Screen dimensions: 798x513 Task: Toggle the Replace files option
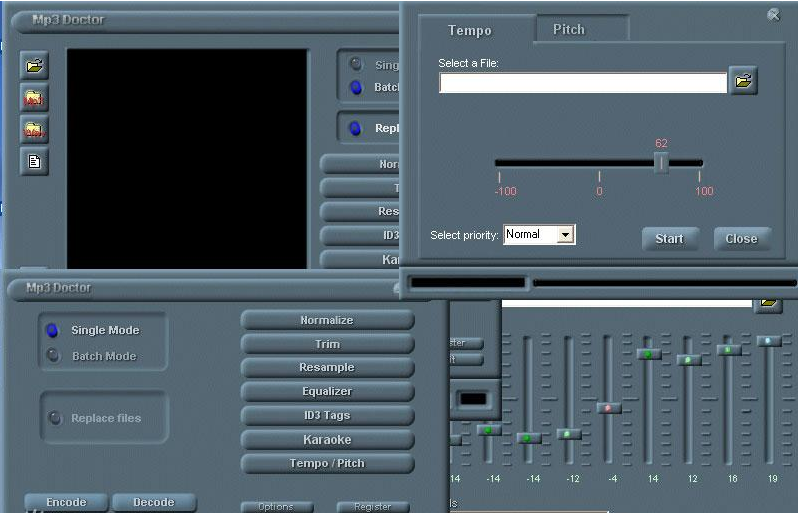[x=54, y=418]
